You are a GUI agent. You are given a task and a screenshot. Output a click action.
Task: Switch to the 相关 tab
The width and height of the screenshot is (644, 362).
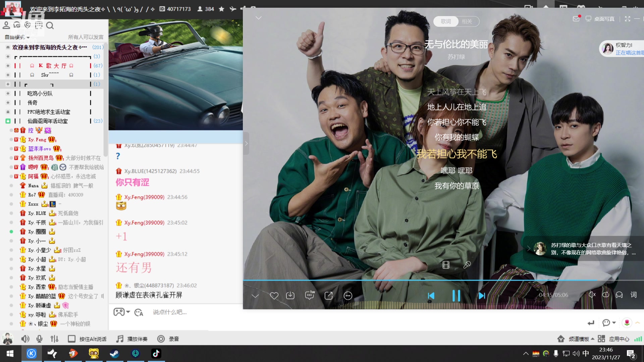[x=467, y=21]
